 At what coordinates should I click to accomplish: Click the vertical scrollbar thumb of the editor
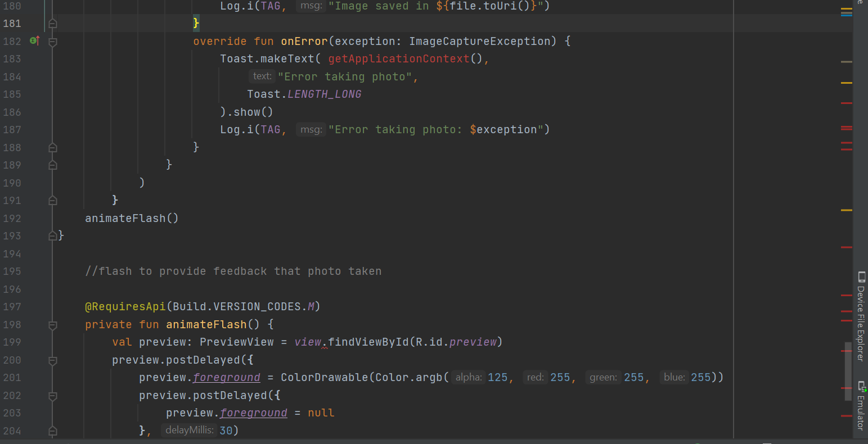click(x=848, y=371)
